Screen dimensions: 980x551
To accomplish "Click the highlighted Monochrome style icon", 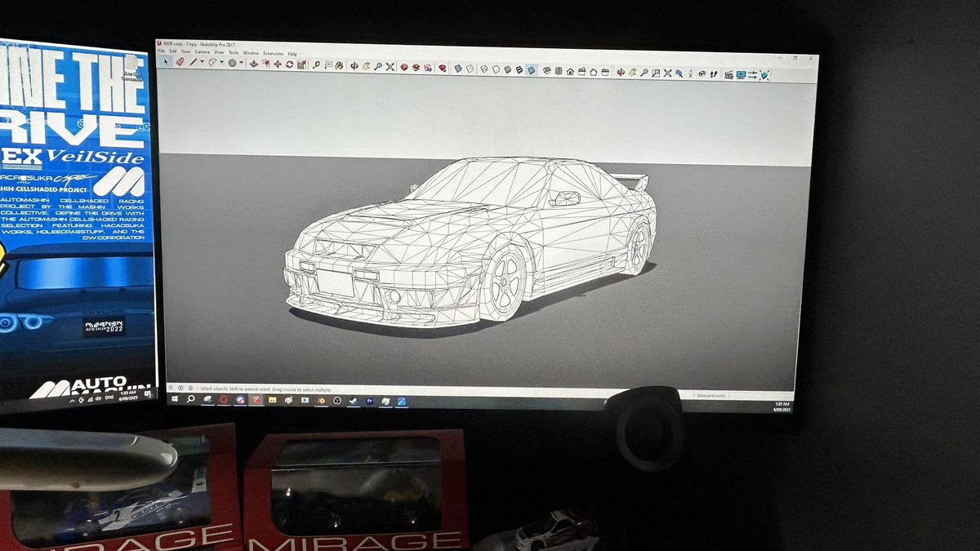I will [x=531, y=70].
